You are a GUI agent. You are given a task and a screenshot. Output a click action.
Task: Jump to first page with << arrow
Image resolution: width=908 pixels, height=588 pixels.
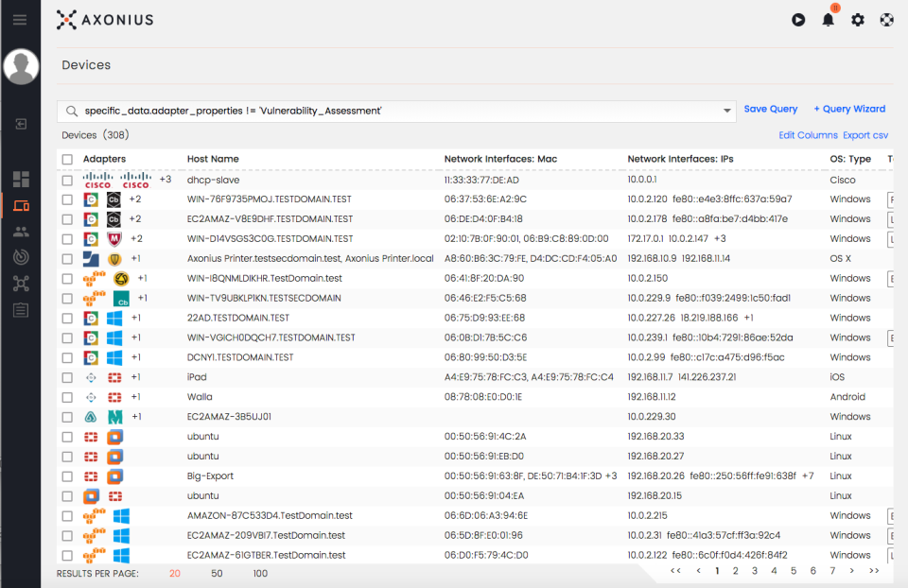675,571
